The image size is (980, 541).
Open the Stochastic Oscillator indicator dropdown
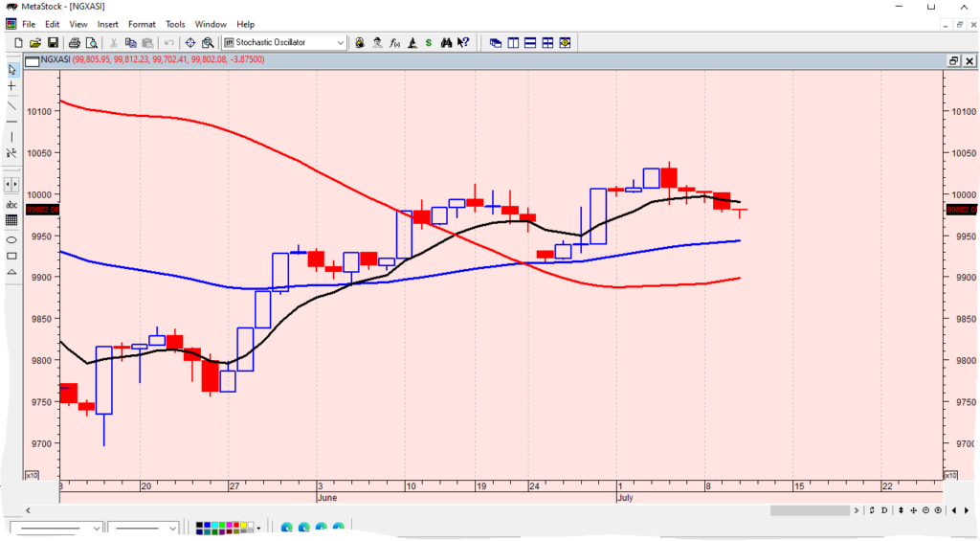(341, 43)
